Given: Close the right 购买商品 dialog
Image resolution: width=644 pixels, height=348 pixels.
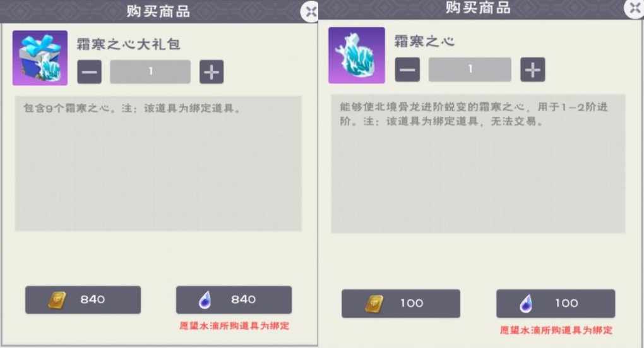Looking at the screenshot, I should 635,8.
